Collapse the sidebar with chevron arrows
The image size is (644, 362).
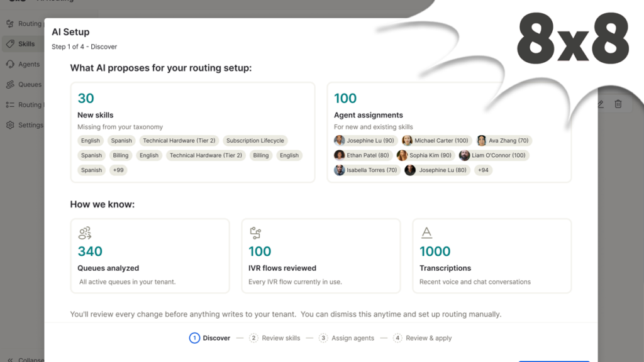[x=10, y=359]
